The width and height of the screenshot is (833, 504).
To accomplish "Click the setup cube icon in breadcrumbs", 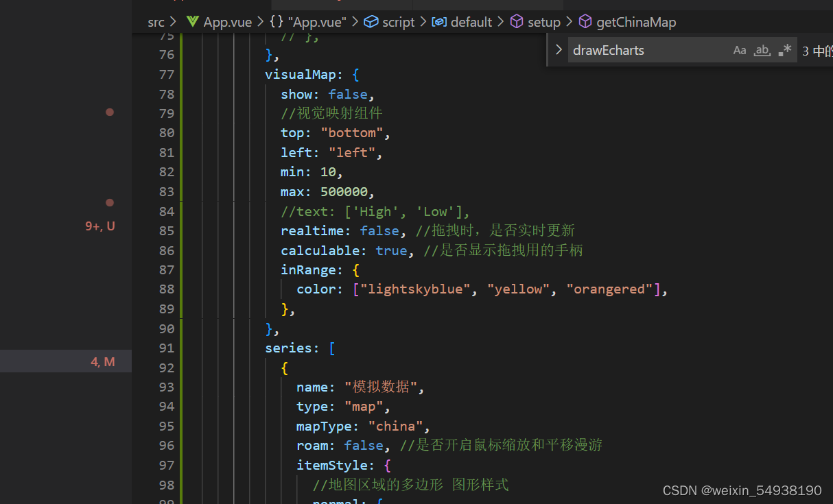I will tap(516, 21).
